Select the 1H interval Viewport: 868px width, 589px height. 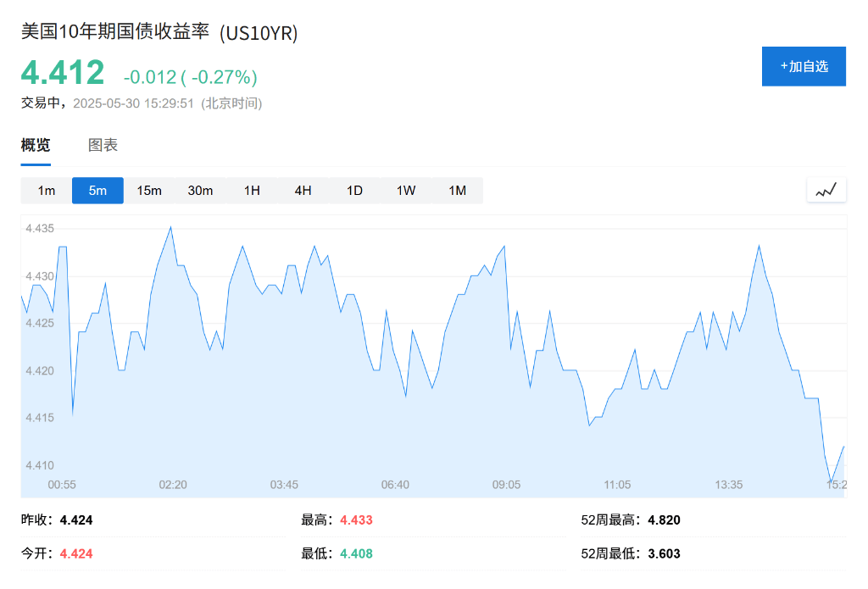coord(252,191)
